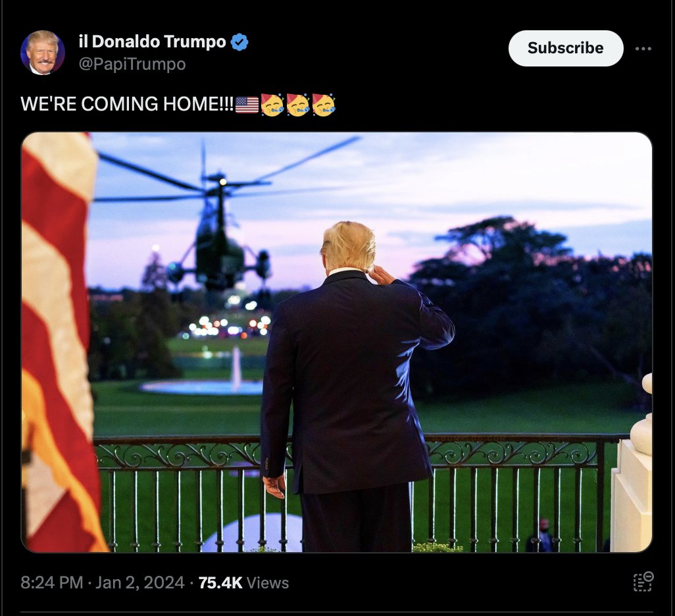Click the Views label text
Image resolution: width=675 pixels, height=616 pixels.
click(268, 583)
